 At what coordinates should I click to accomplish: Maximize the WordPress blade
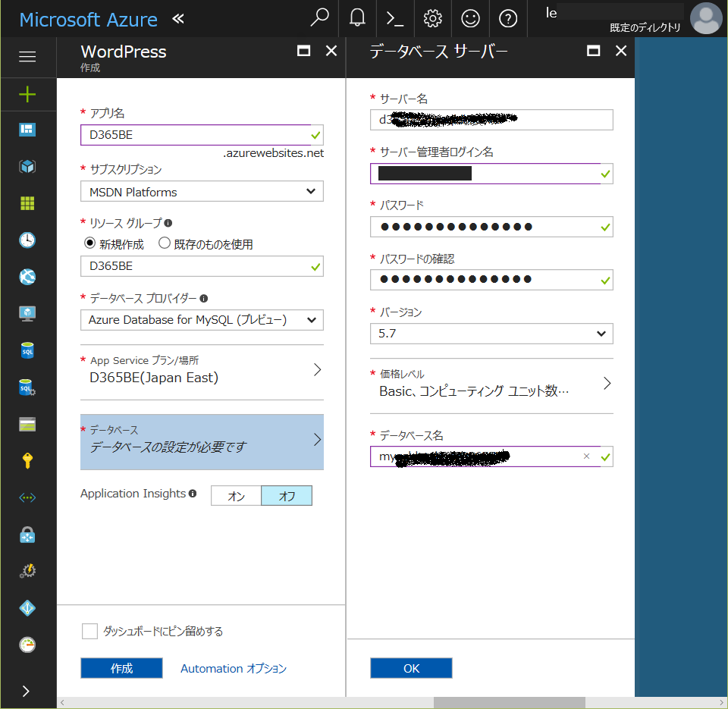coord(303,51)
